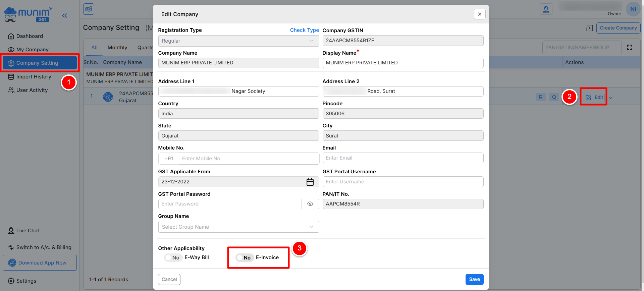Select the All tab
The image size is (644, 291).
[x=95, y=48]
